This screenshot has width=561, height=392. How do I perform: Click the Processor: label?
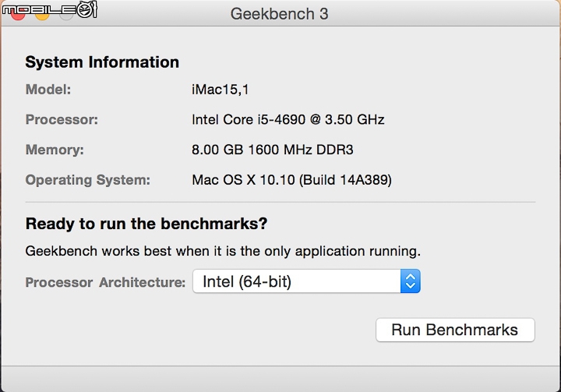point(62,119)
